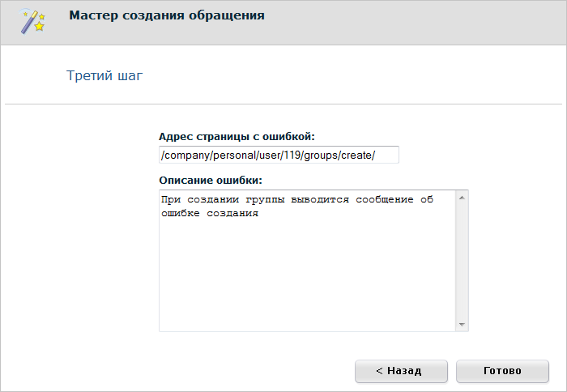Select the "Третий шаг" step heading
The width and height of the screenshot is (567, 392).
pyautogui.click(x=104, y=76)
